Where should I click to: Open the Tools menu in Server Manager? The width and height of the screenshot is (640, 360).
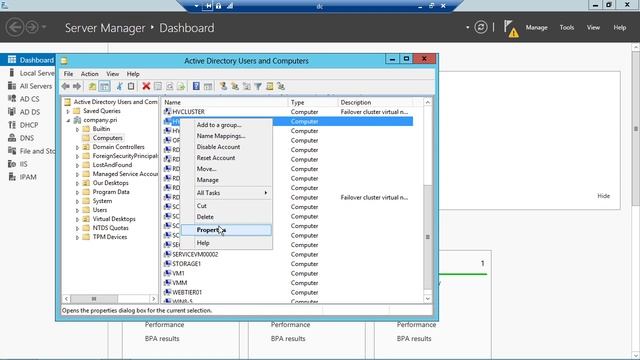coord(567,27)
